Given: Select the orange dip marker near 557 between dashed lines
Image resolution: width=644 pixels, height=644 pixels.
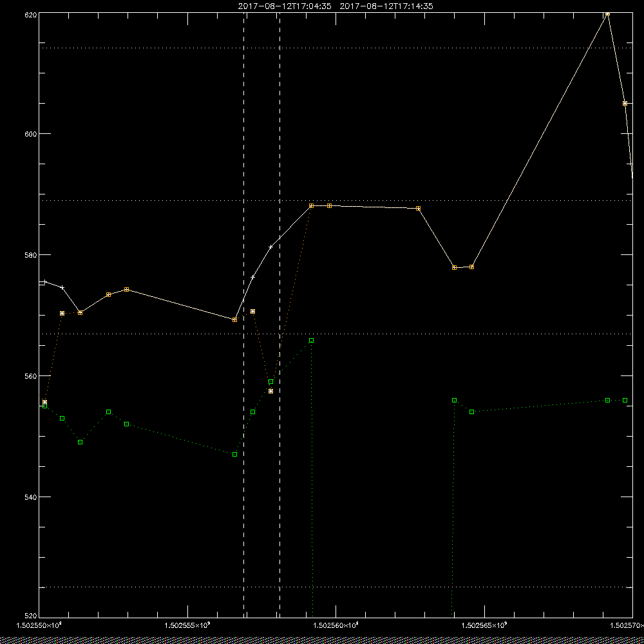Looking at the screenshot, I should pos(270,391).
